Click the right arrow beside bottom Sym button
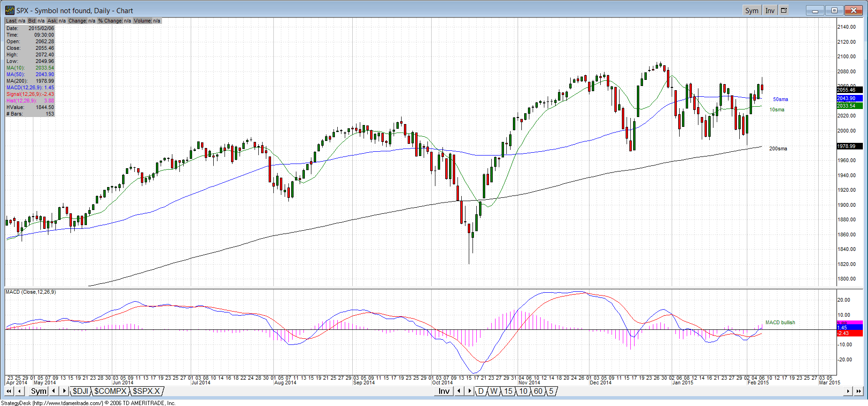The width and height of the screenshot is (868, 406). [64, 391]
